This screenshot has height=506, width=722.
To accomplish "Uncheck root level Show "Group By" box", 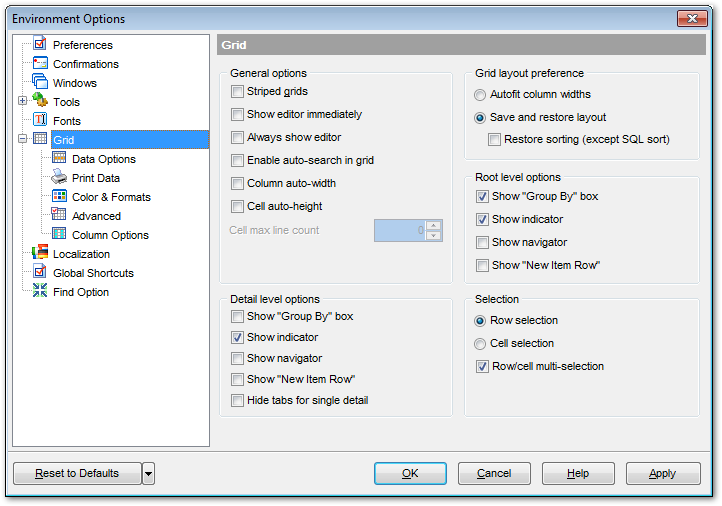I will pos(482,197).
